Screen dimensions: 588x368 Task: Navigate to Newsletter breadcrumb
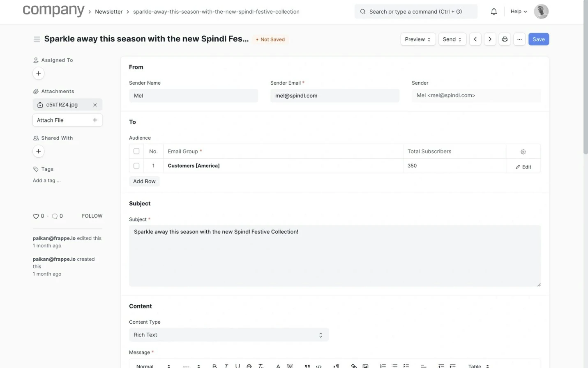[x=108, y=11]
